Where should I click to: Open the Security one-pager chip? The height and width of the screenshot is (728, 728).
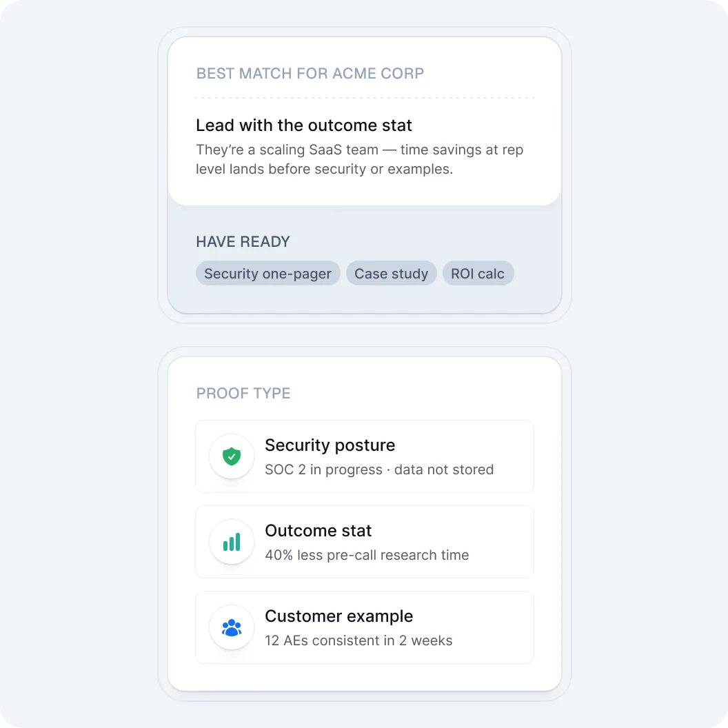(268, 274)
